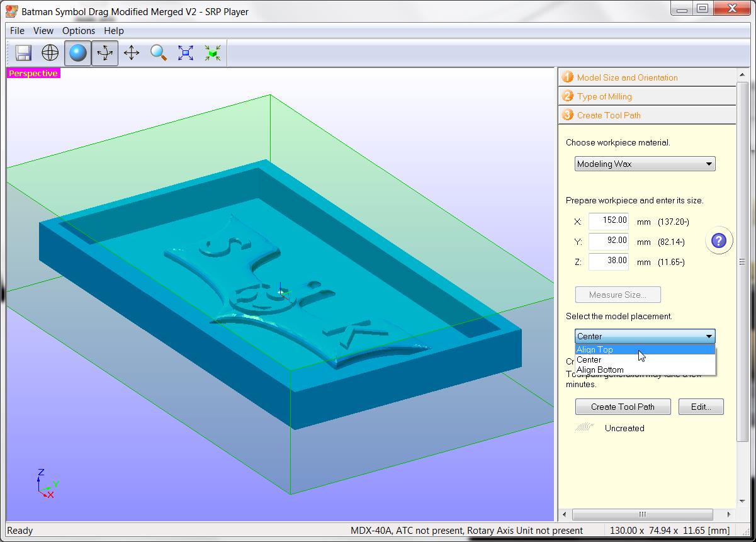756x542 pixels.
Task: Click the model placement combo box arrow
Action: [709, 336]
